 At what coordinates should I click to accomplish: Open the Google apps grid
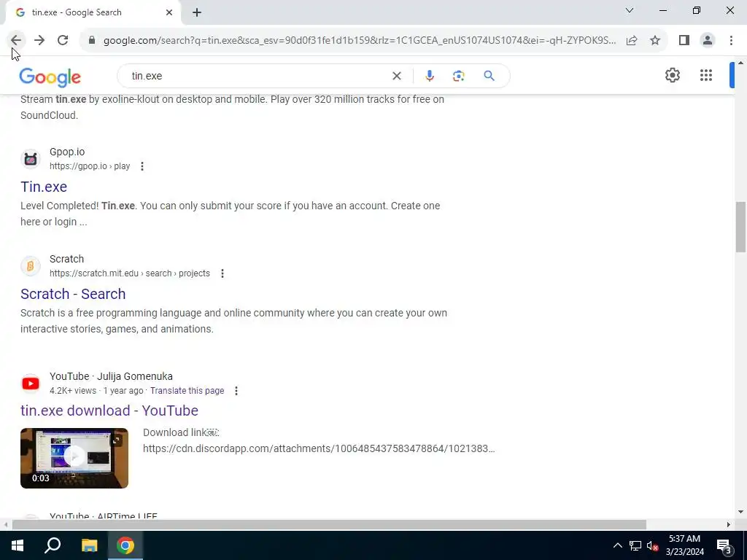click(x=706, y=75)
